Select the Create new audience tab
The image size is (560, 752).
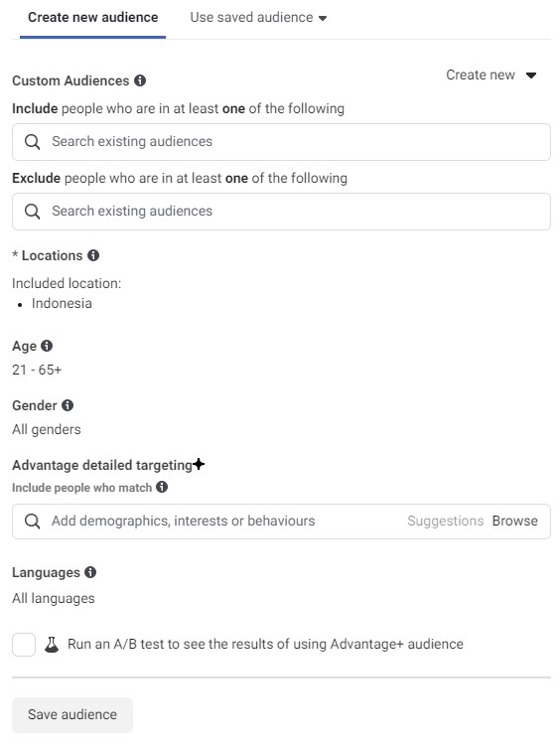(x=93, y=17)
